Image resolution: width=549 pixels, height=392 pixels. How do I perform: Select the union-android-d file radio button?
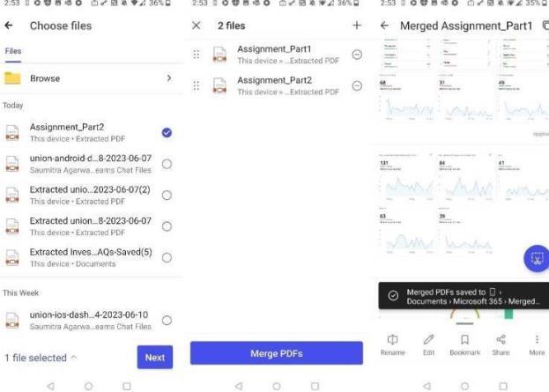click(x=167, y=164)
